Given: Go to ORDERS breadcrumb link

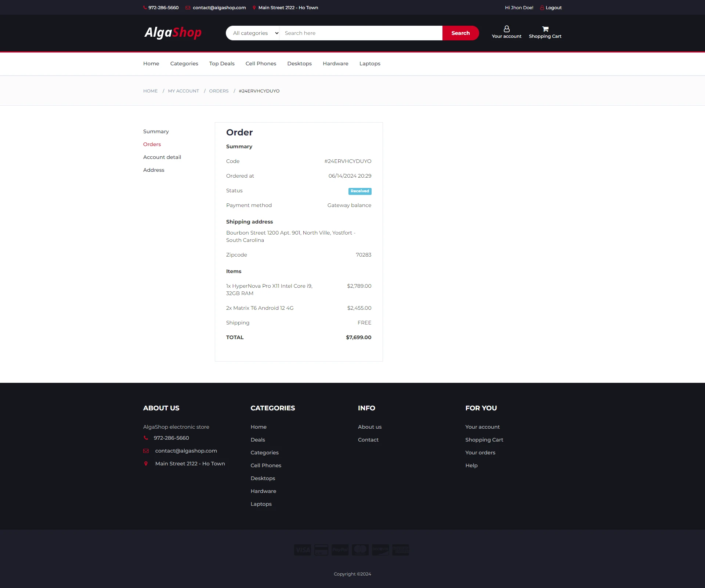Looking at the screenshot, I should 219,91.
